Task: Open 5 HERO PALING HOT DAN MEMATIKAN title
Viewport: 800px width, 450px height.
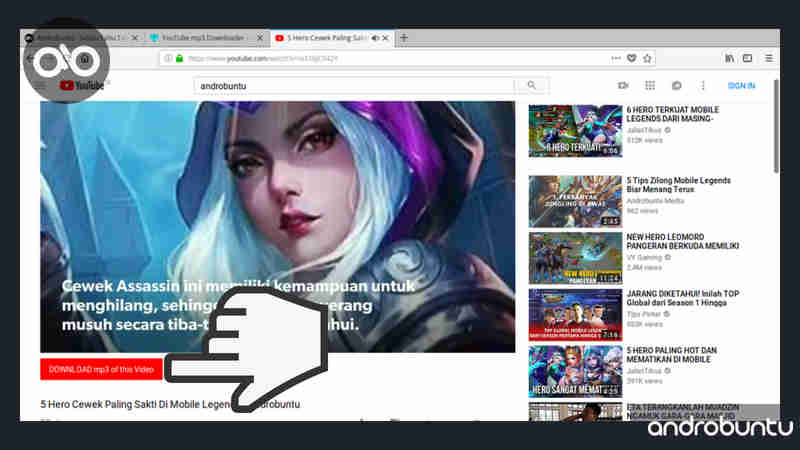Action: click(x=671, y=355)
